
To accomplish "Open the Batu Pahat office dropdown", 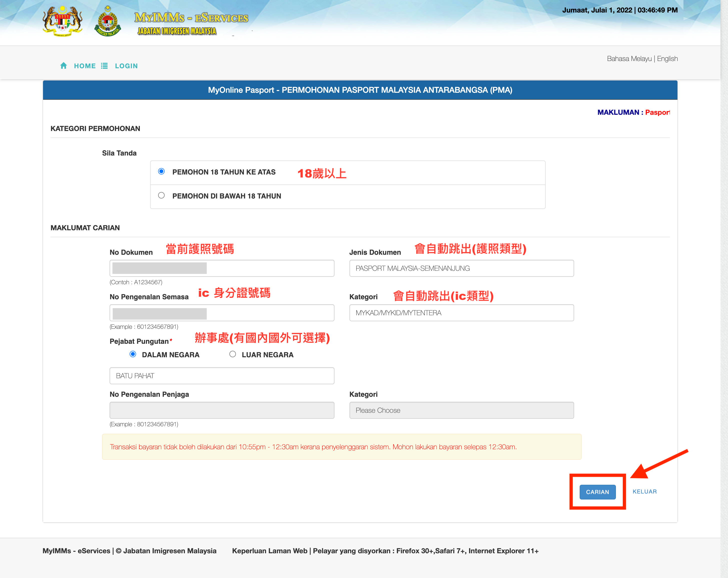I will (x=222, y=375).
